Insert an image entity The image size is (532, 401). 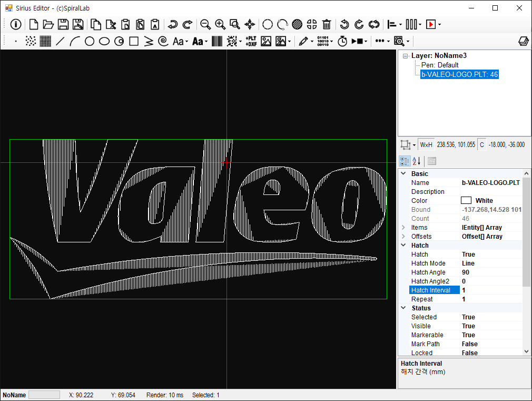(x=266, y=42)
